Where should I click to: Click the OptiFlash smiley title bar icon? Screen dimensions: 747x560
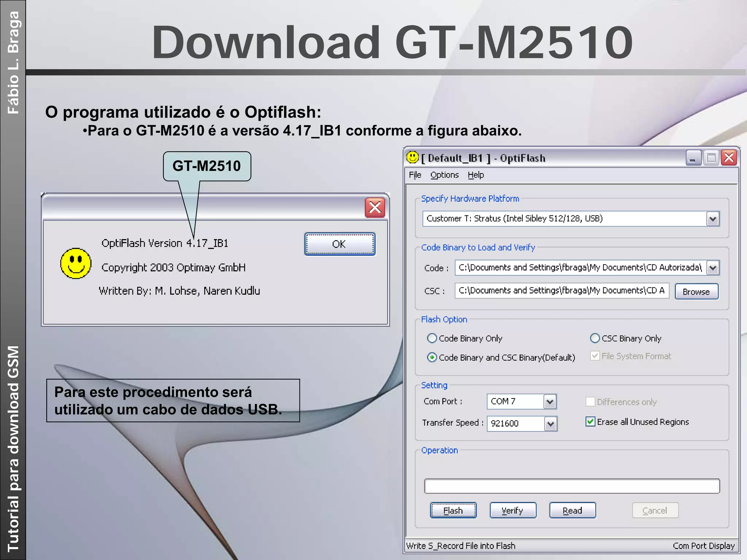tap(412, 157)
